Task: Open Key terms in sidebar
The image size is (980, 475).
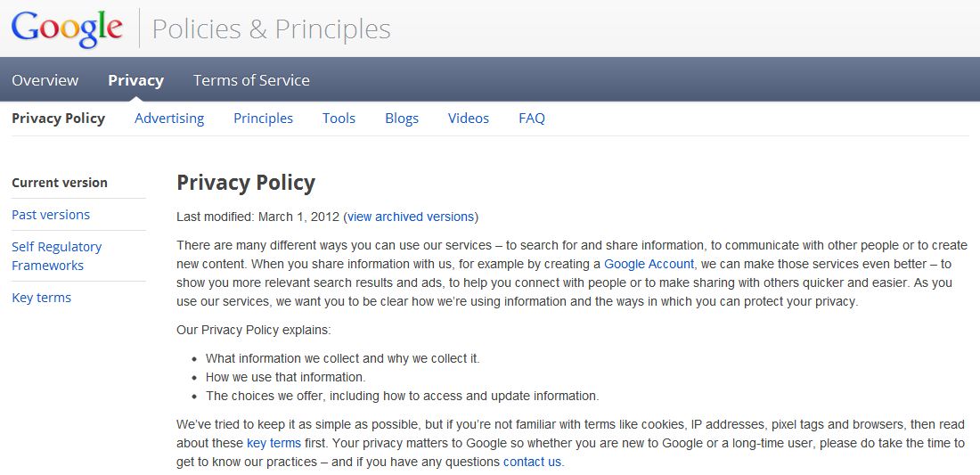Action: [x=41, y=298]
